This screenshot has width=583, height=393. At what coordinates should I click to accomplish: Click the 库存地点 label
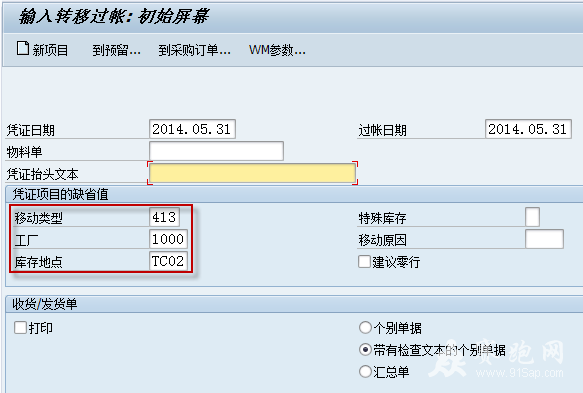coord(39,262)
